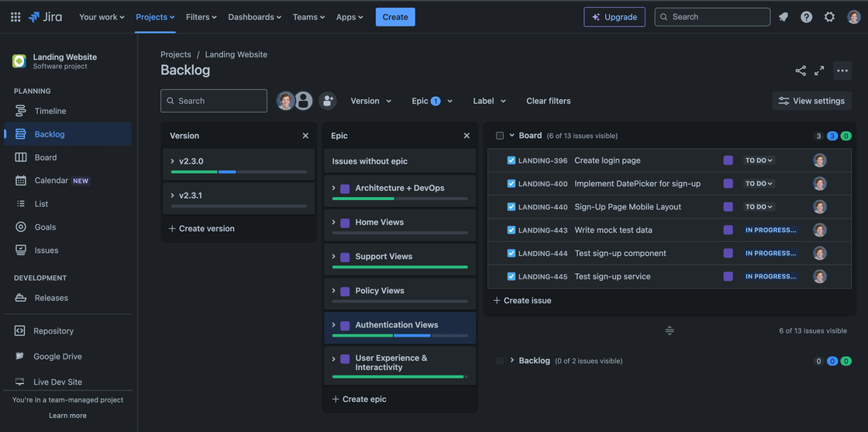
Task: Open the Filters menu
Action: pos(201,17)
